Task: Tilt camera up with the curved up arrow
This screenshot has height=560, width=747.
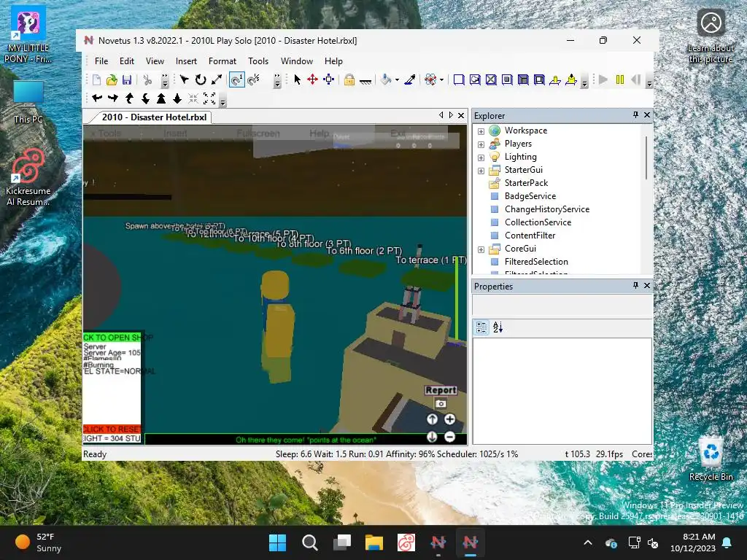Action: [129, 98]
